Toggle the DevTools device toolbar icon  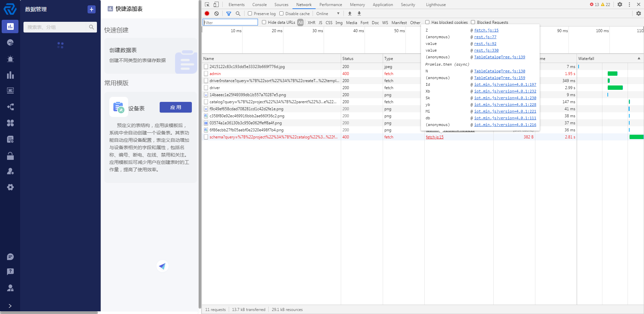pyautogui.click(x=216, y=4)
